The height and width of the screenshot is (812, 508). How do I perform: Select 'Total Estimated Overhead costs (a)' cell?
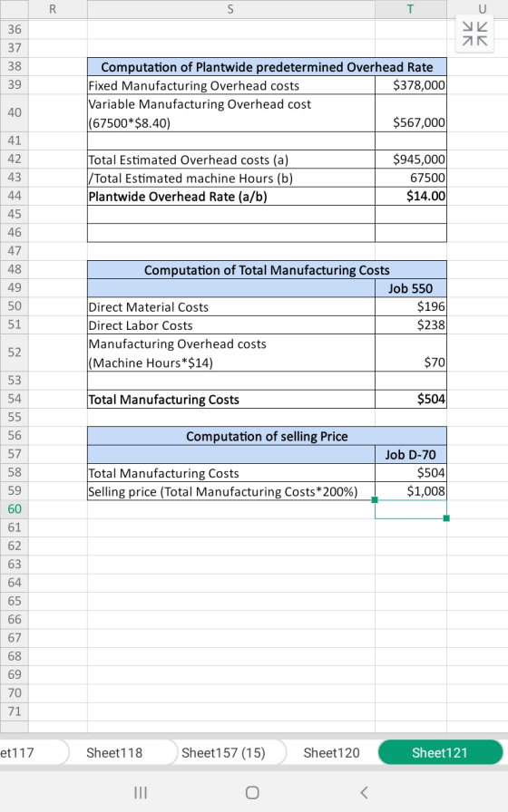pyautogui.click(x=231, y=159)
